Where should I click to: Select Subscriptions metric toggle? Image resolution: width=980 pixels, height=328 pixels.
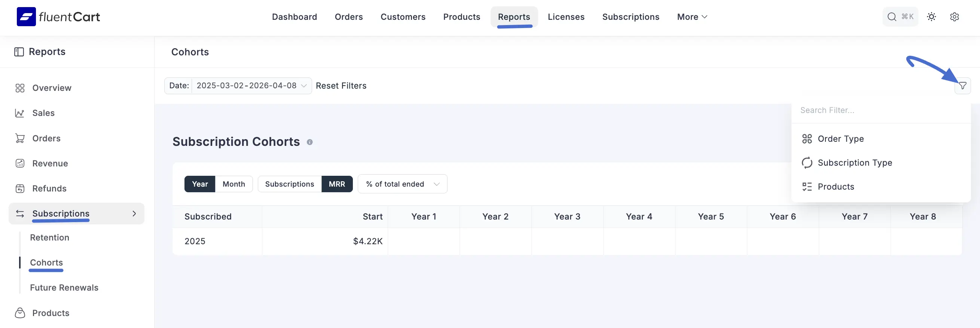tap(289, 184)
